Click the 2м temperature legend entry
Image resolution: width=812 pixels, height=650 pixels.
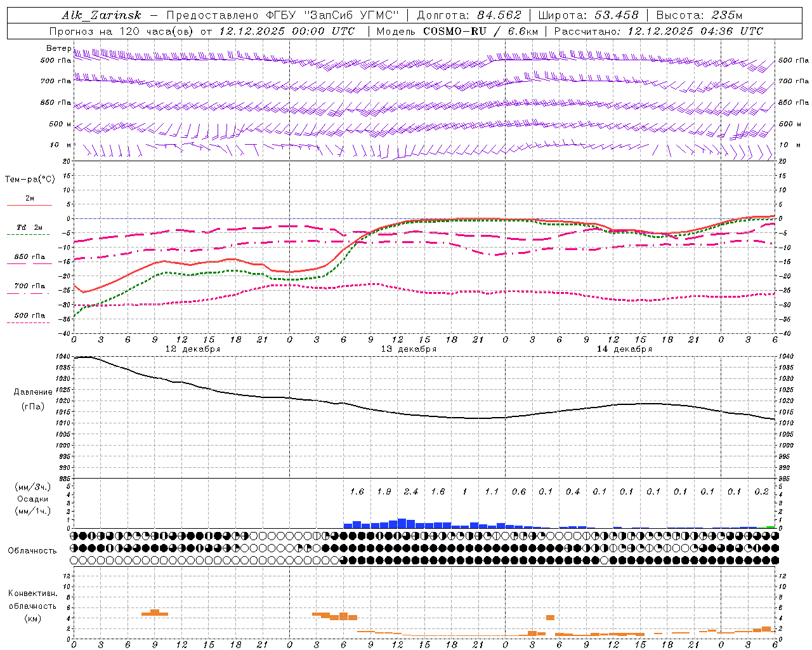click(30, 199)
